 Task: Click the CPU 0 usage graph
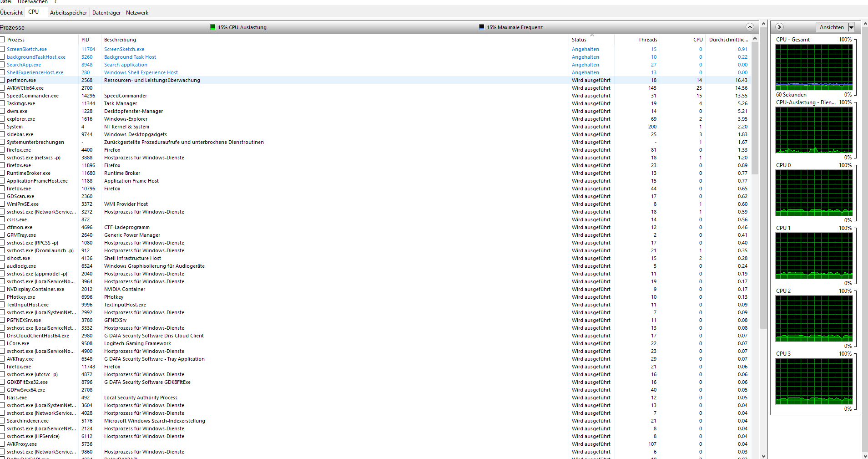(x=814, y=193)
